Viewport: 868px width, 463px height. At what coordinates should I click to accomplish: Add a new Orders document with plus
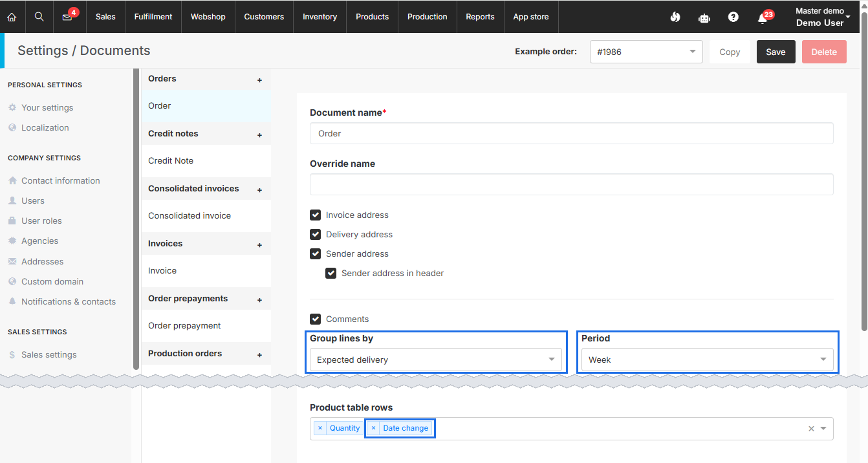(x=259, y=80)
